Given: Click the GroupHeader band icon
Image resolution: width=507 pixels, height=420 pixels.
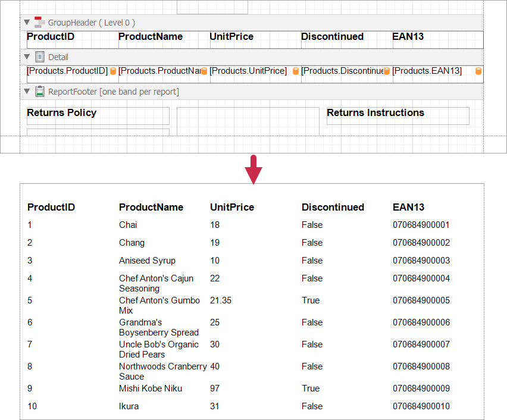Looking at the screenshot, I should [39, 23].
